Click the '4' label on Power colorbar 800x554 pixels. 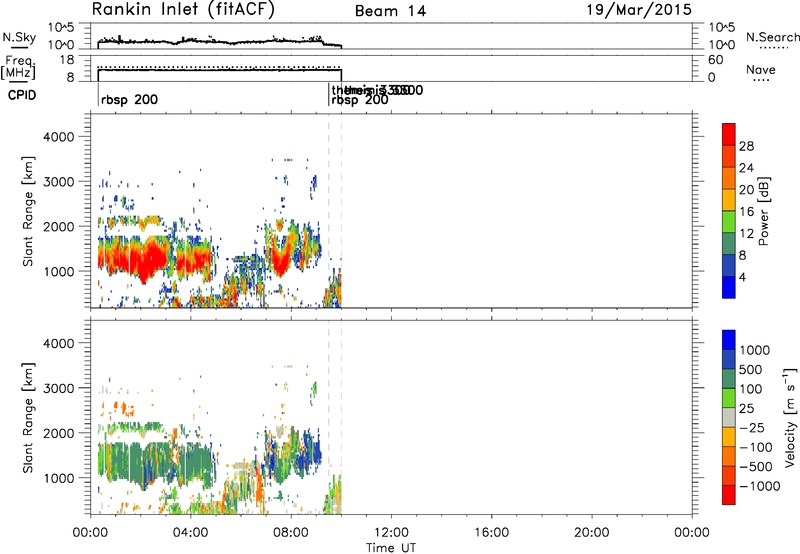point(742,277)
